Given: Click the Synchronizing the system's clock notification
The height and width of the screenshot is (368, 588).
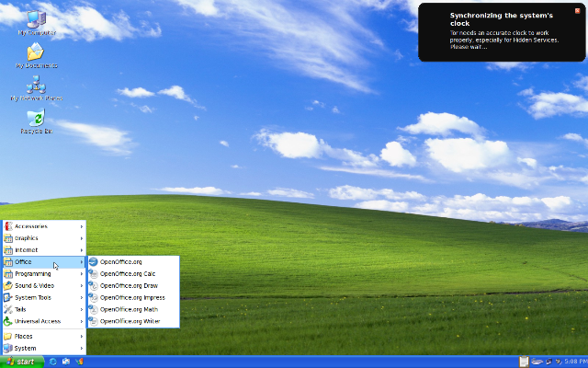Looking at the screenshot, I should pos(502,32).
